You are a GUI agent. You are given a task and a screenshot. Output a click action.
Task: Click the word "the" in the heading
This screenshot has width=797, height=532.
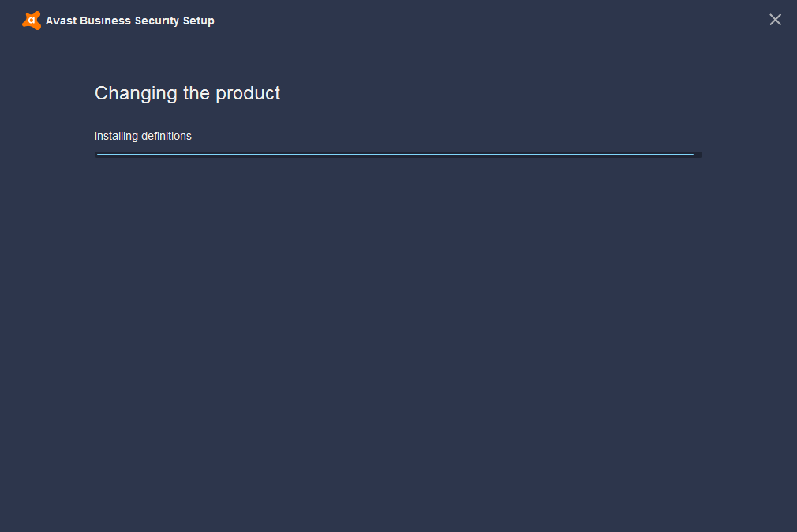(x=196, y=94)
